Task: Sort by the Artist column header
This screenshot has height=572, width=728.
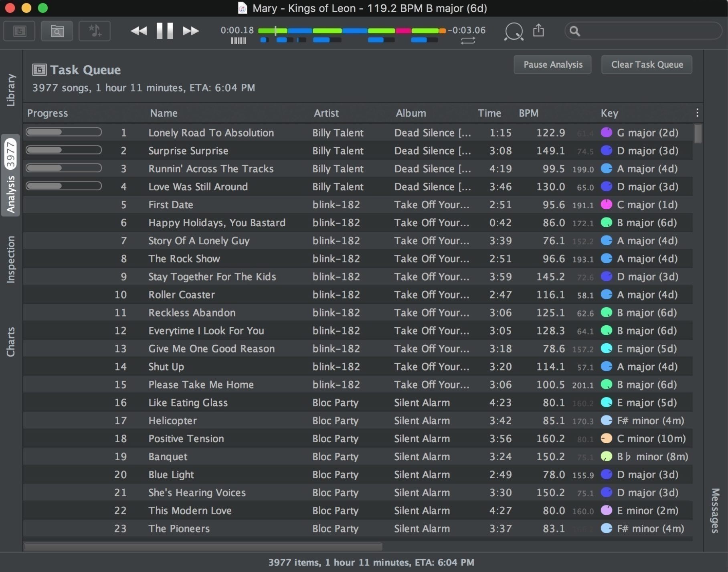Action: [326, 113]
